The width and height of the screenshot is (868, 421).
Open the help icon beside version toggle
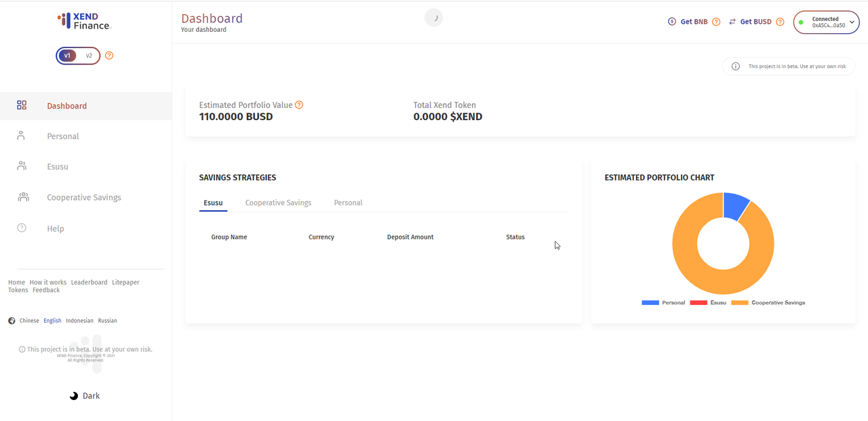coord(109,56)
